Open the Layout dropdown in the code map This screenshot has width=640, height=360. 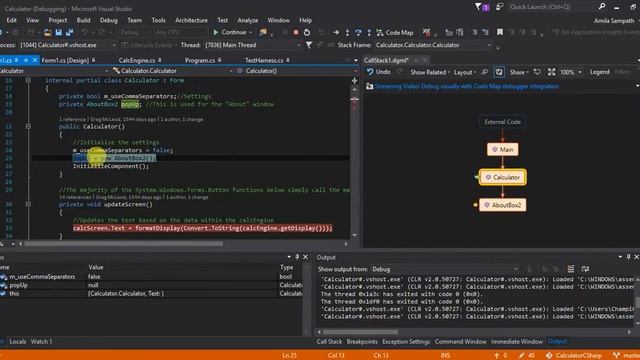pos(465,72)
